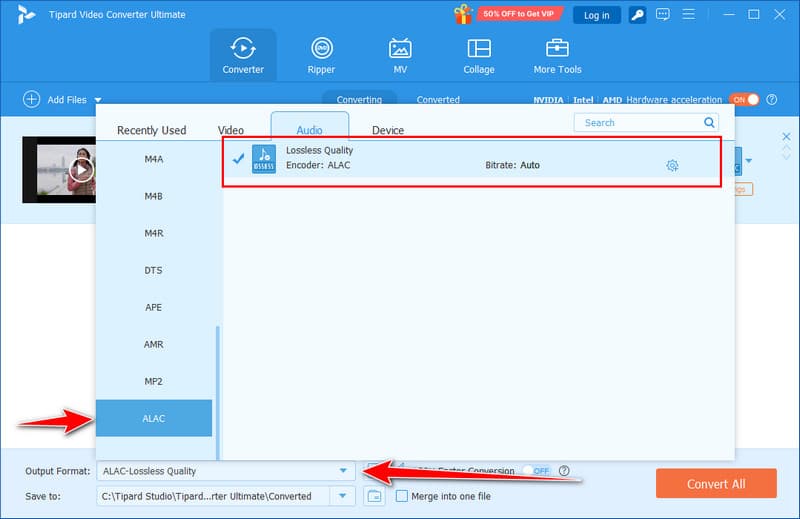Click the magnifier search icon
Screen dimensions: 800x519
[709, 122]
